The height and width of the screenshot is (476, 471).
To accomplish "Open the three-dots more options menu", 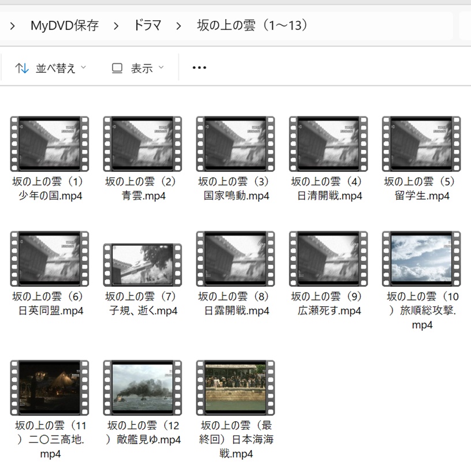I will point(199,68).
